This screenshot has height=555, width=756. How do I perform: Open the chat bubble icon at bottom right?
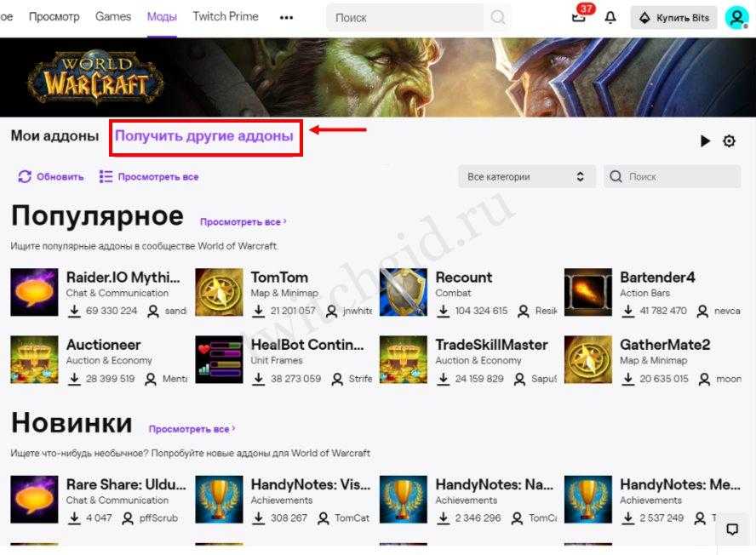[732, 529]
